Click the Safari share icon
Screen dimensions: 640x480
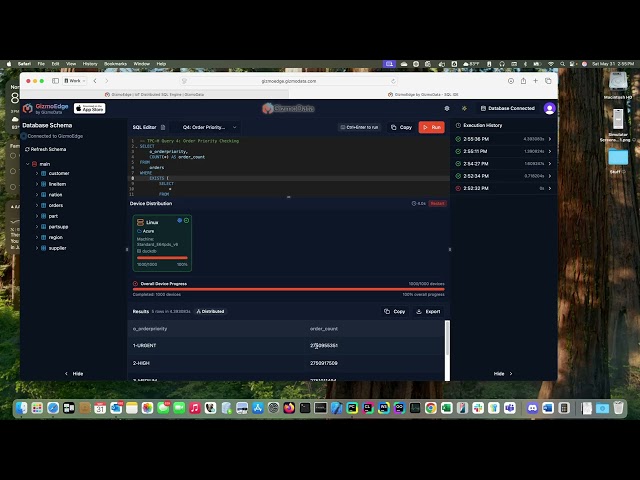click(523, 81)
